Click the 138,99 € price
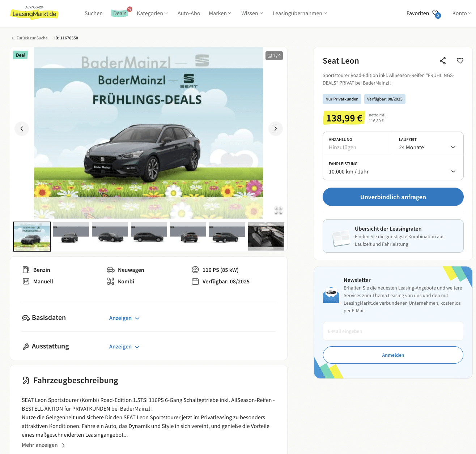This screenshot has width=476, height=454. (344, 118)
